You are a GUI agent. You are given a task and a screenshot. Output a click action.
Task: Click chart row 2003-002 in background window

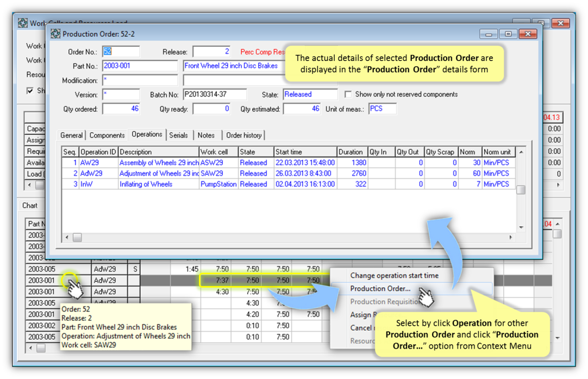(42, 326)
